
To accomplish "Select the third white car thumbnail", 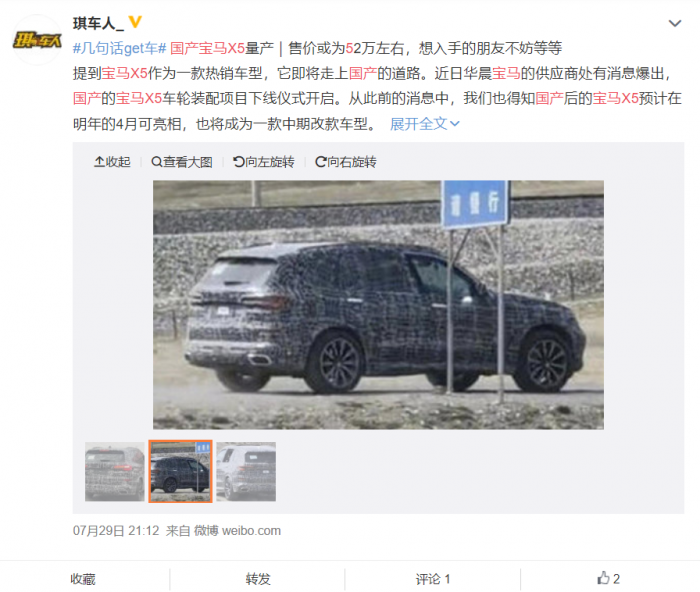I will [x=246, y=471].
